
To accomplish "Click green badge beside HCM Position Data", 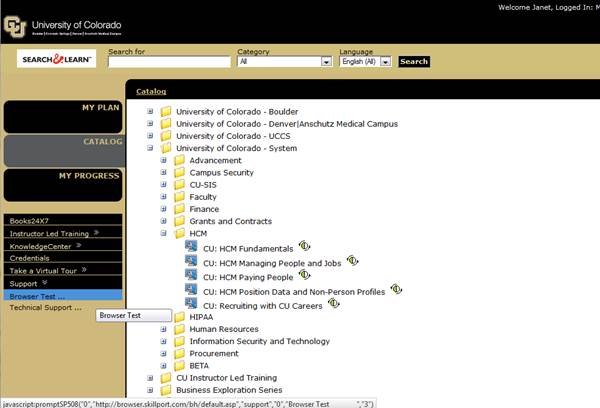I will [396, 289].
